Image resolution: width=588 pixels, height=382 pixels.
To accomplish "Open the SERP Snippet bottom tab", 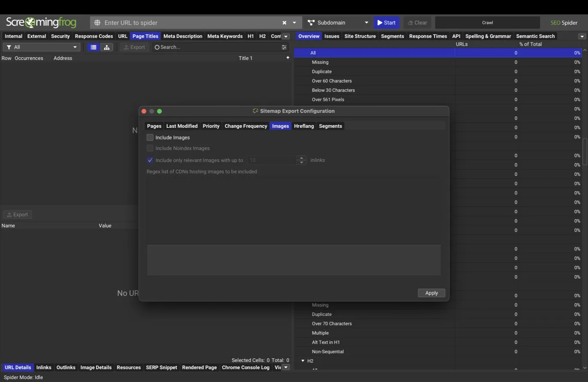I will [162, 367].
